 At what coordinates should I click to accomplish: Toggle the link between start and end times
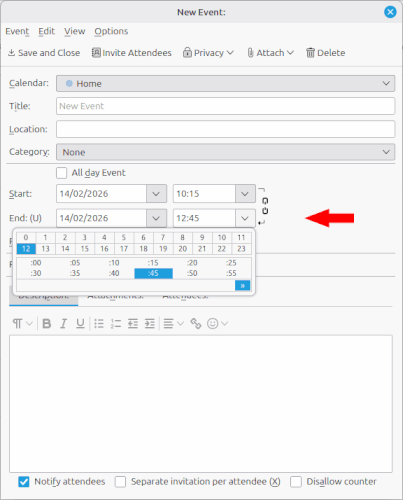click(x=265, y=206)
